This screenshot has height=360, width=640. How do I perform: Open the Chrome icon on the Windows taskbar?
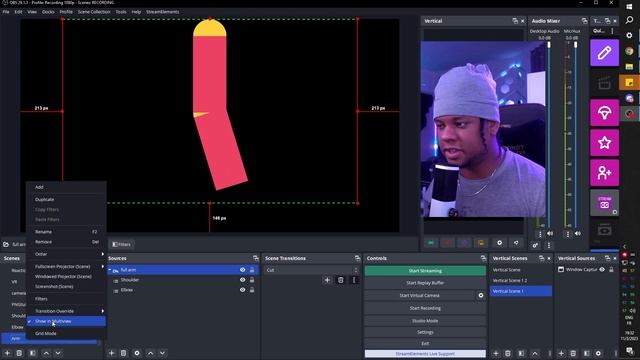629,51
